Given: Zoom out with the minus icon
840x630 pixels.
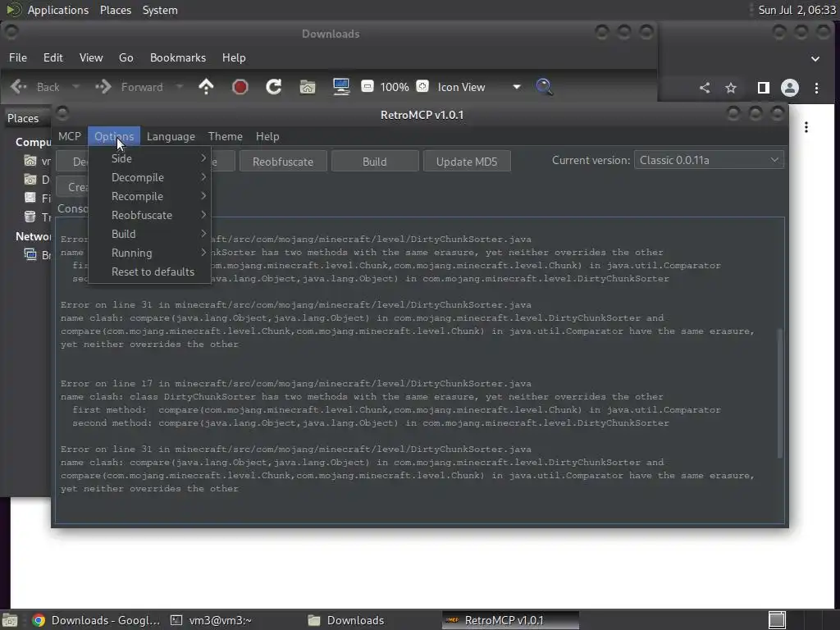Looking at the screenshot, I should (367, 86).
